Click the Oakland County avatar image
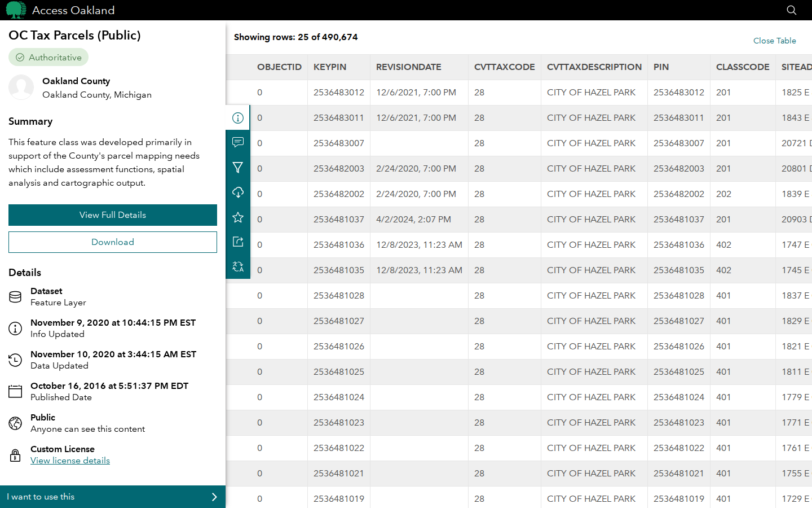Viewport: 812px width, 508px height. [x=21, y=87]
